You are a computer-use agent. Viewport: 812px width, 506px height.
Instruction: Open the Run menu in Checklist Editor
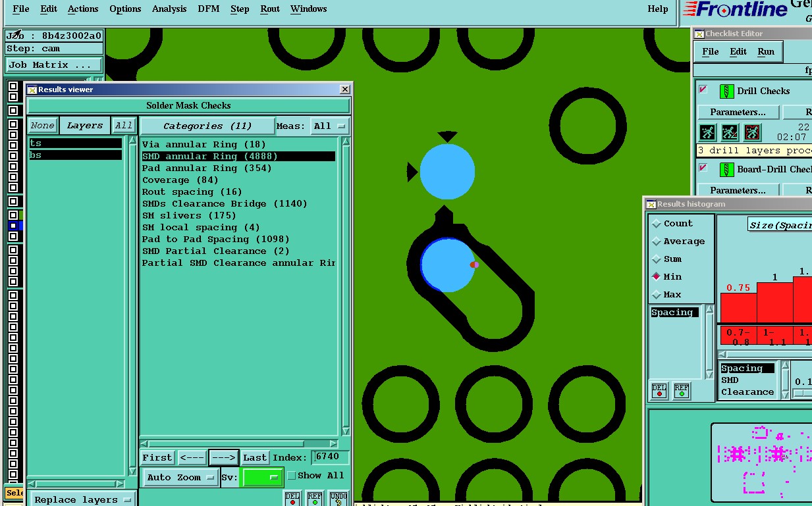pyautogui.click(x=766, y=51)
